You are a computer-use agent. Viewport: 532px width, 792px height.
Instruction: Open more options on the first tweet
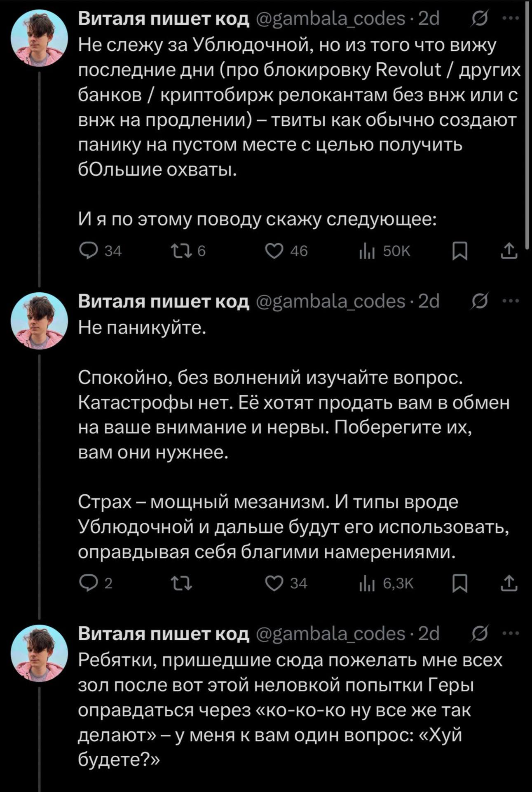[511, 19]
